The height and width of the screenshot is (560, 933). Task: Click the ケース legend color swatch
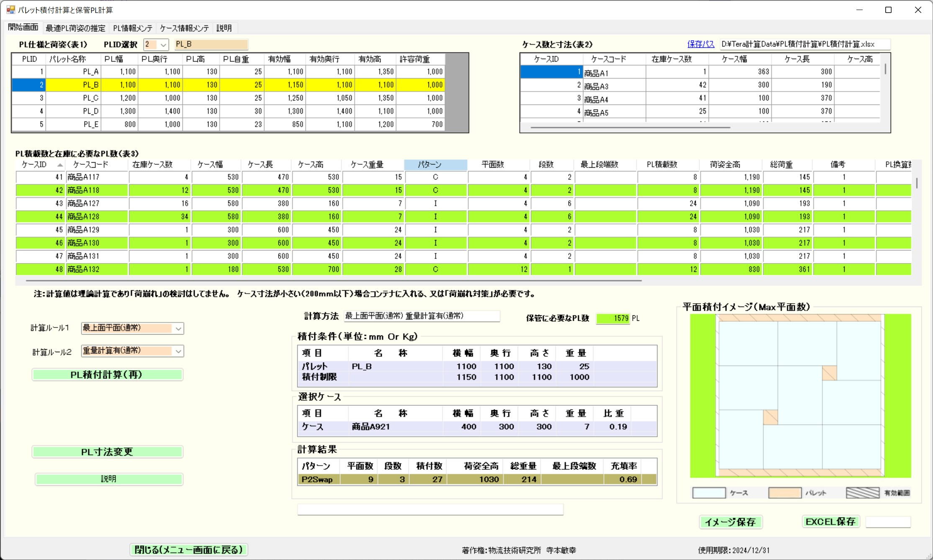tap(709, 493)
